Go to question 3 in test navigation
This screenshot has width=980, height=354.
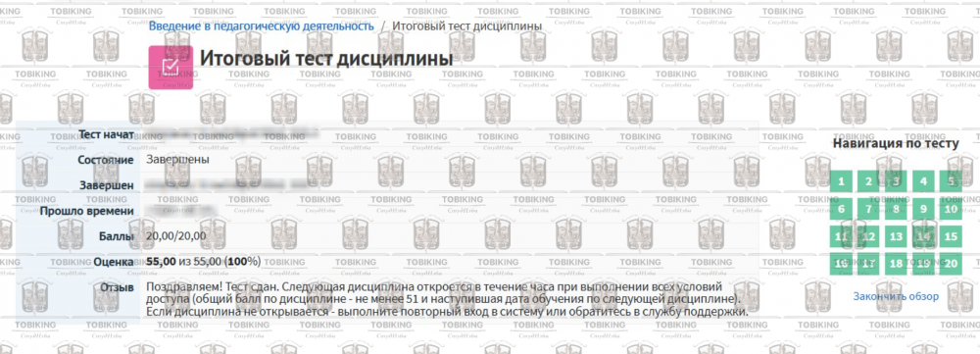coord(897,182)
